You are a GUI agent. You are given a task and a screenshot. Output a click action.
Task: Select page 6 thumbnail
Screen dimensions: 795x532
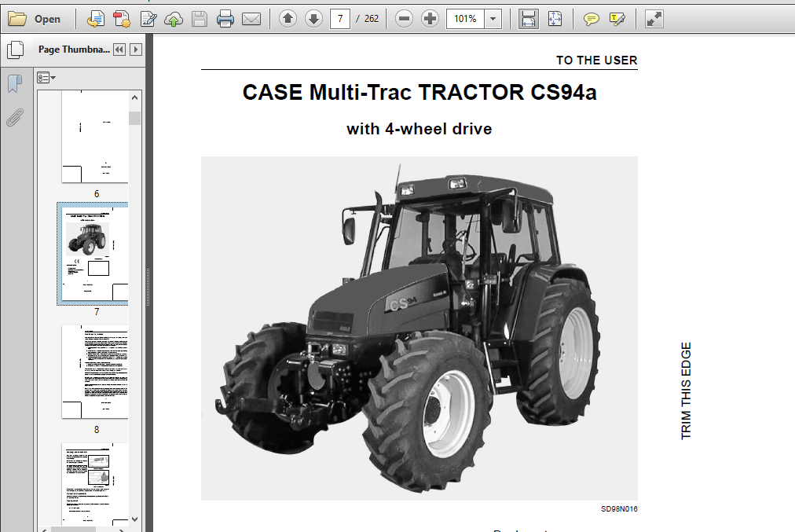[95, 137]
